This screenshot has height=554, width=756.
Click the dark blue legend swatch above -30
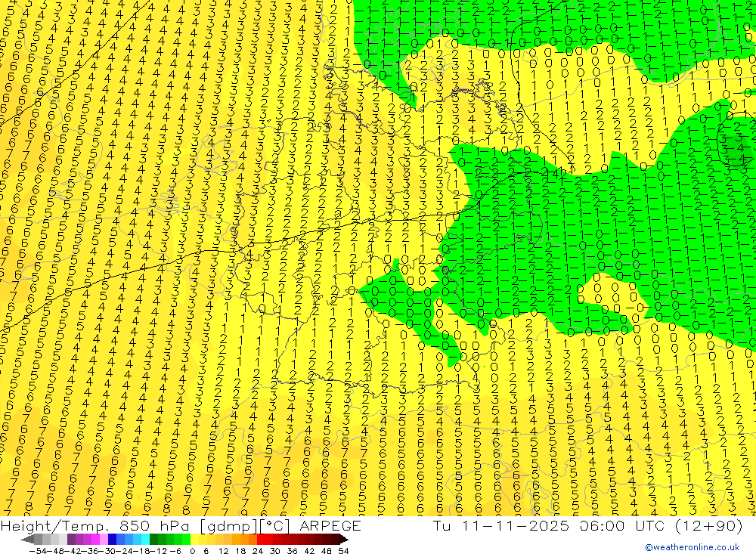[x=112, y=540]
